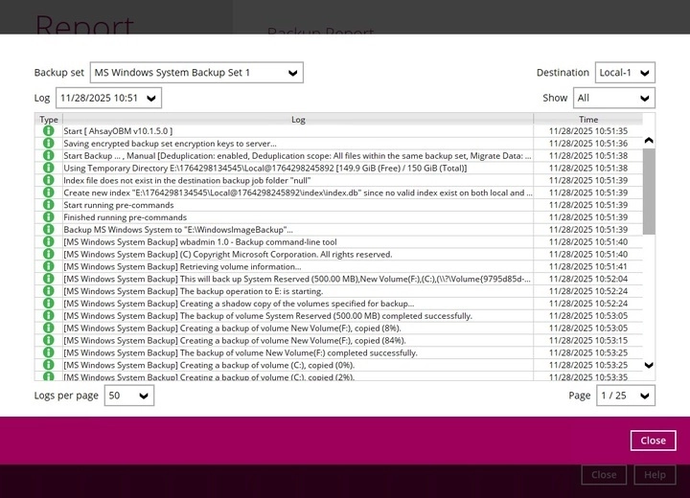Open the Destination Local-1 dropdown
This screenshot has width=690, height=498.
click(625, 73)
